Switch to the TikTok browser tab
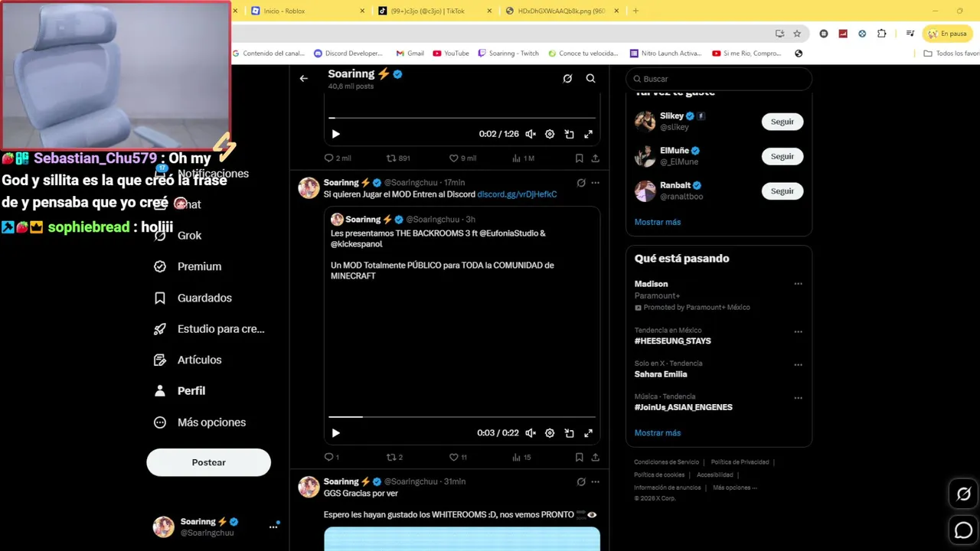980x551 pixels. [435, 11]
